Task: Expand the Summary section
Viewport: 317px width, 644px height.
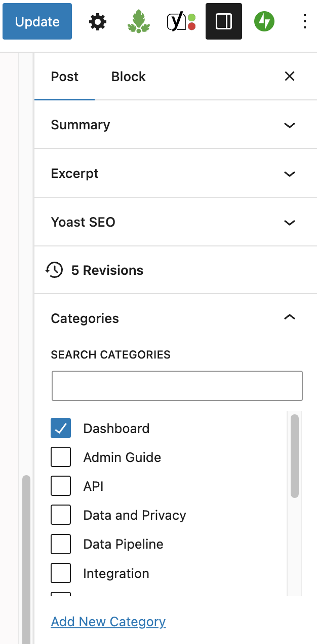Action: click(290, 125)
